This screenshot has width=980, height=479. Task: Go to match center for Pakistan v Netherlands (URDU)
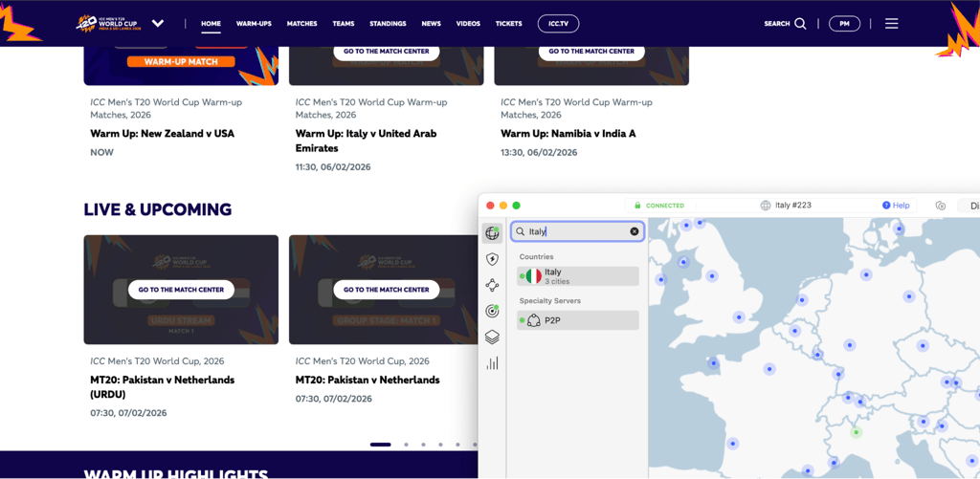click(x=181, y=290)
